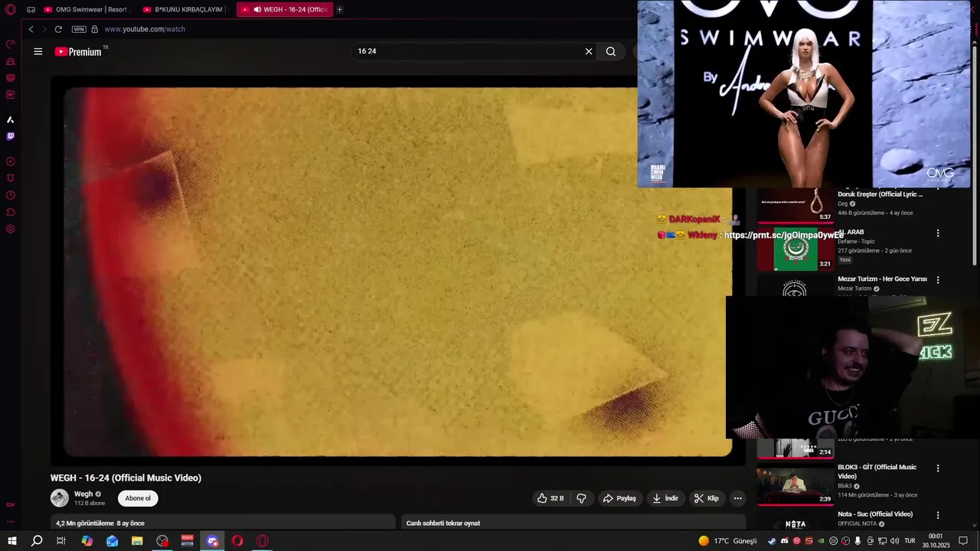The height and width of the screenshot is (551, 980).
Task: Open the Windows Start menu
Action: click(x=11, y=541)
